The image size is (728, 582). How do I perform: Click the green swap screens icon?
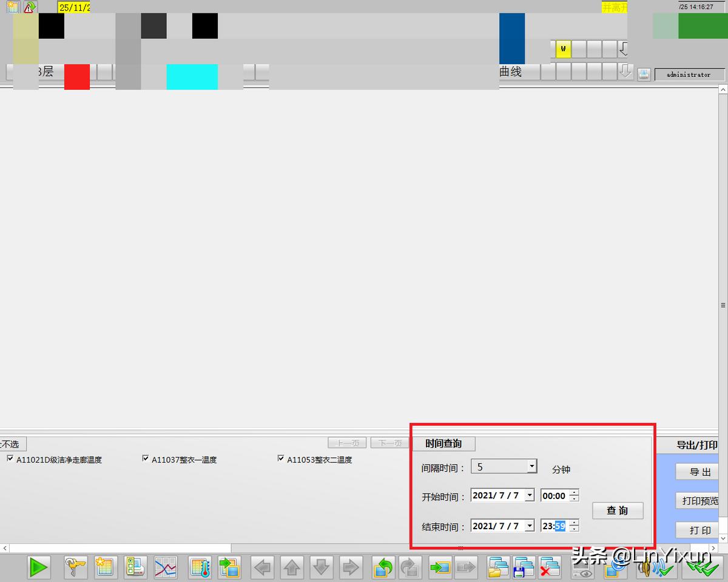coord(229,567)
